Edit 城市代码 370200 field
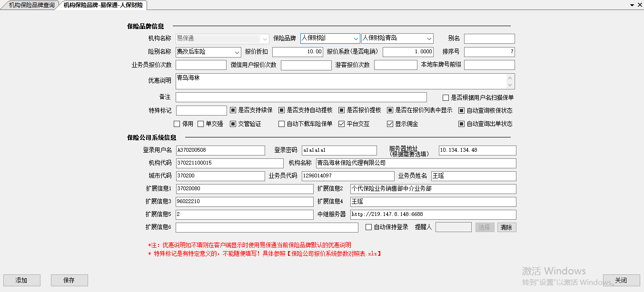 pos(220,176)
